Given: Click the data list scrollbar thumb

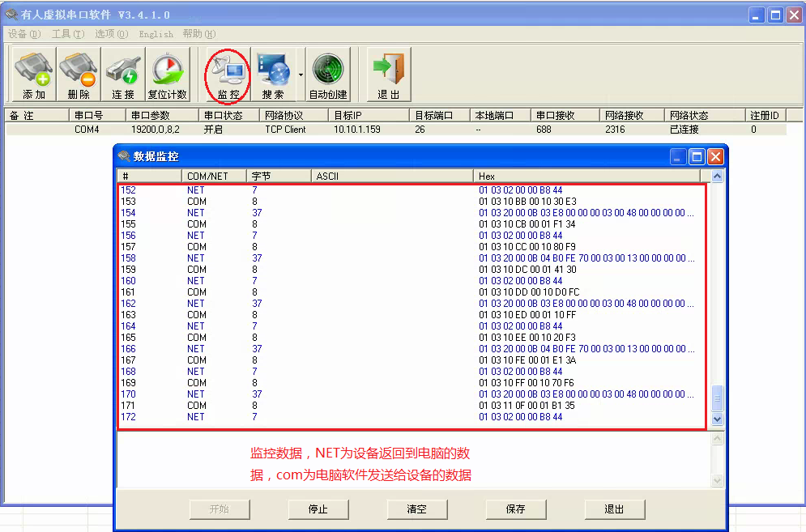Looking at the screenshot, I should point(717,398).
